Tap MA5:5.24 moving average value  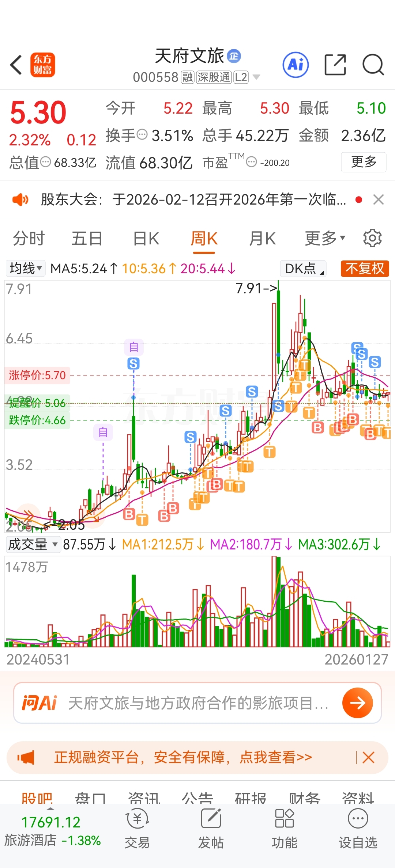(x=84, y=269)
